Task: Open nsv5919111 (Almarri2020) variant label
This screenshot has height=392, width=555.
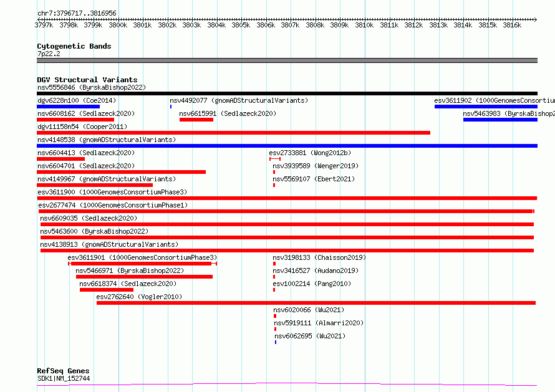Action: point(319,323)
